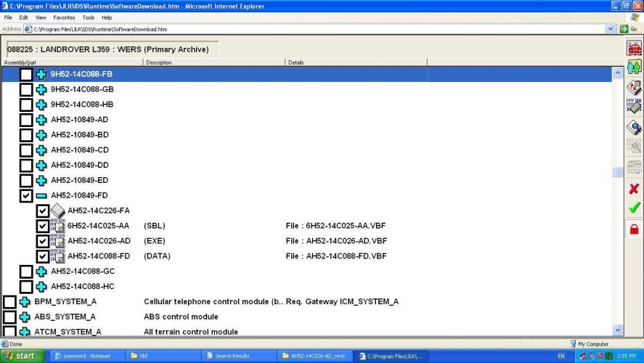Open the Favorites menu
Viewport: 644px width, 363px height.
click(x=64, y=17)
